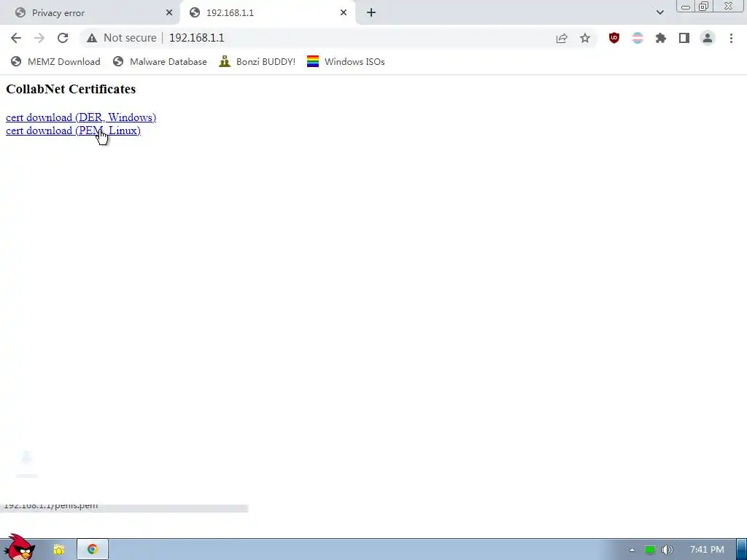Open the uBlock Origin extension
The height and width of the screenshot is (560, 747).
pos(614,38)
